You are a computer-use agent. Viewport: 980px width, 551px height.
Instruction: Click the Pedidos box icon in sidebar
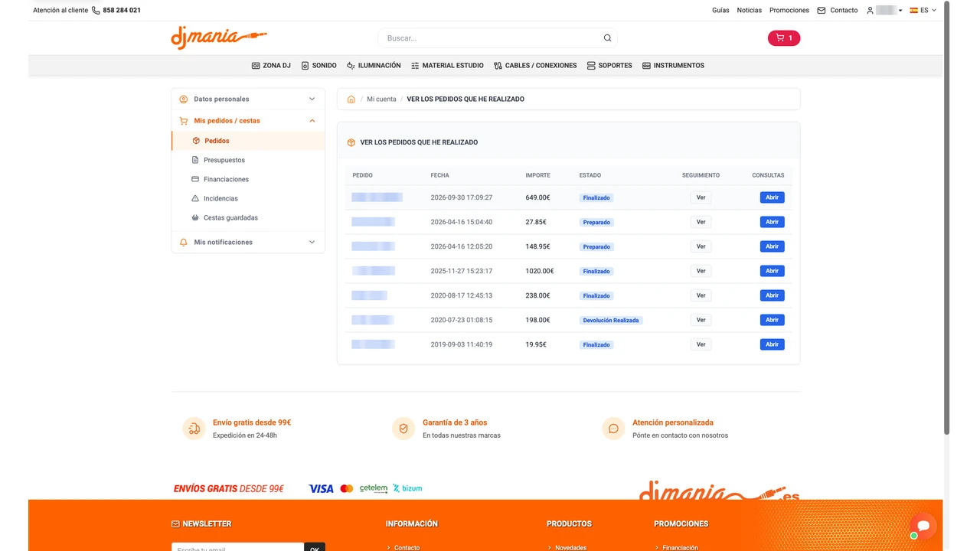[x=196, y=141]
